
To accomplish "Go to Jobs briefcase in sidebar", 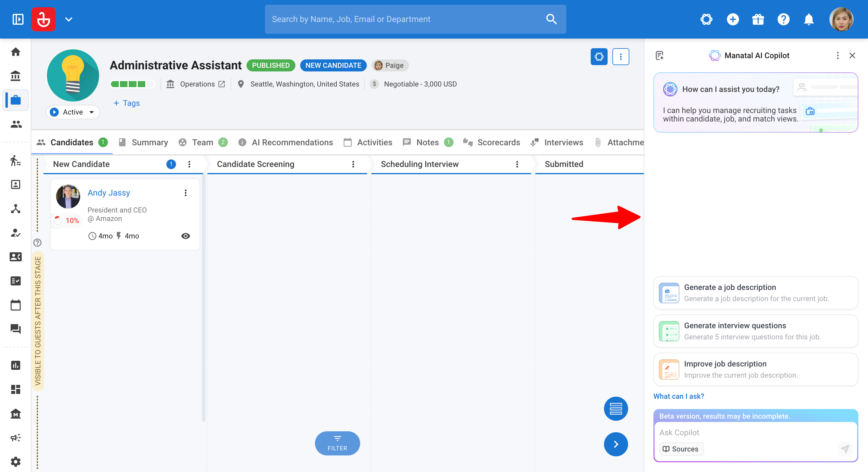I will pos(15,100).
